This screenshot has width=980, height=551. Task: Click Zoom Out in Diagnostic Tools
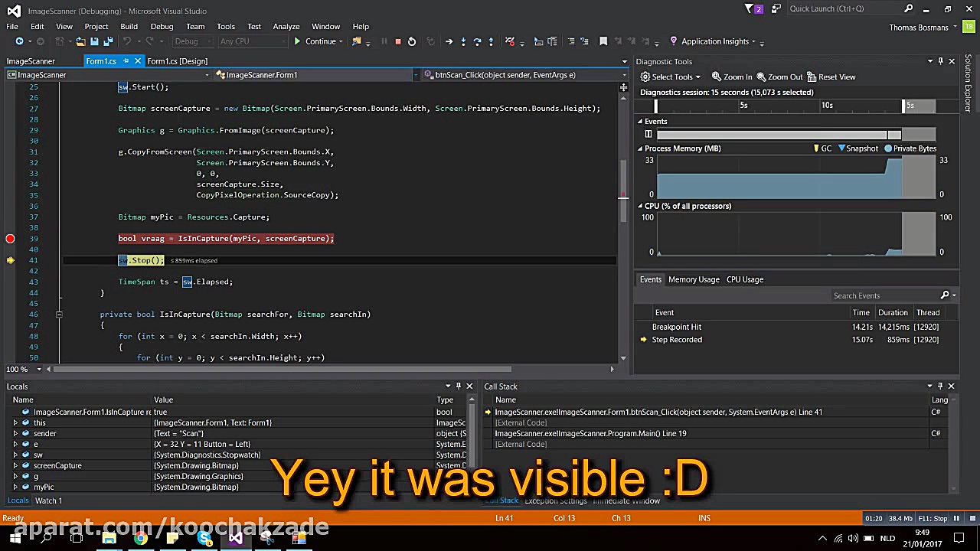(779, 77)
